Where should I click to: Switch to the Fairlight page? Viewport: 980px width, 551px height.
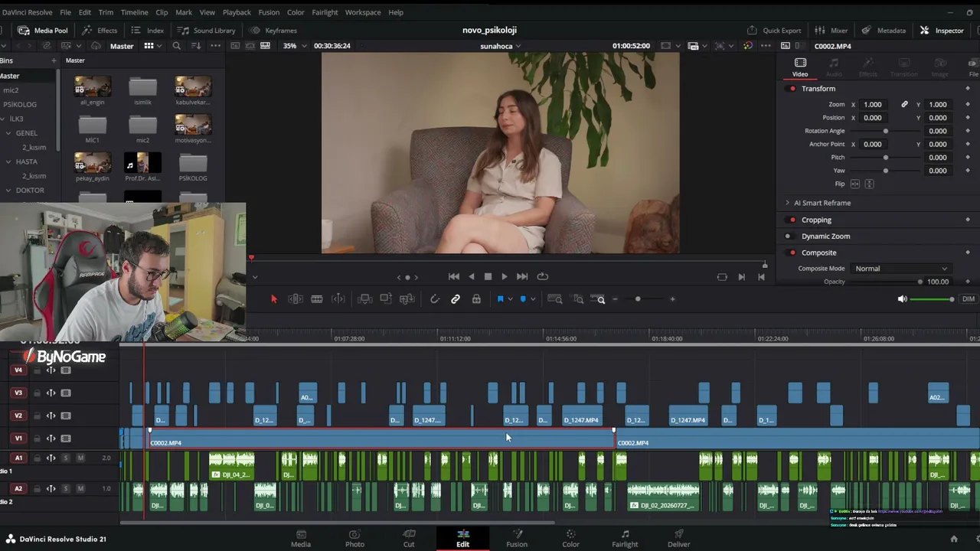coord(625,538)
